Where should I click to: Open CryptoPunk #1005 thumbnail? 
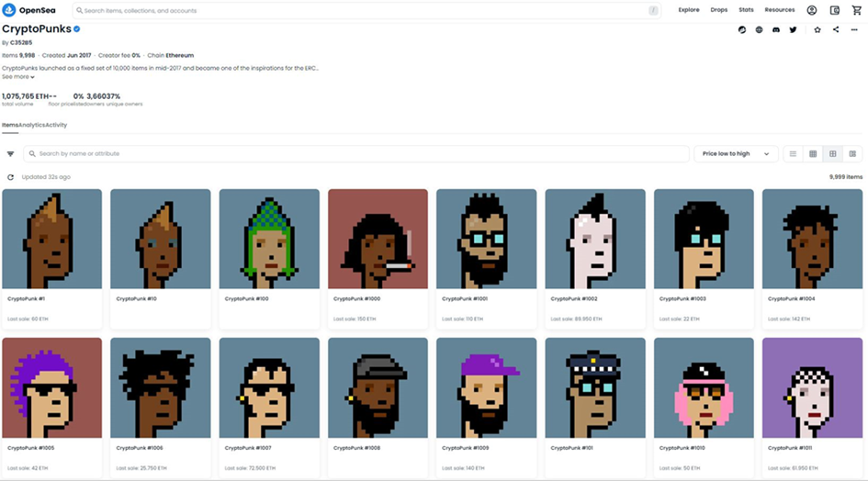[52, 388]
